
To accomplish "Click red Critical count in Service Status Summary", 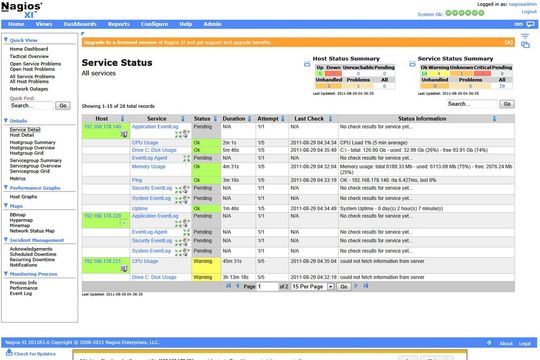I will click(482, 74).
